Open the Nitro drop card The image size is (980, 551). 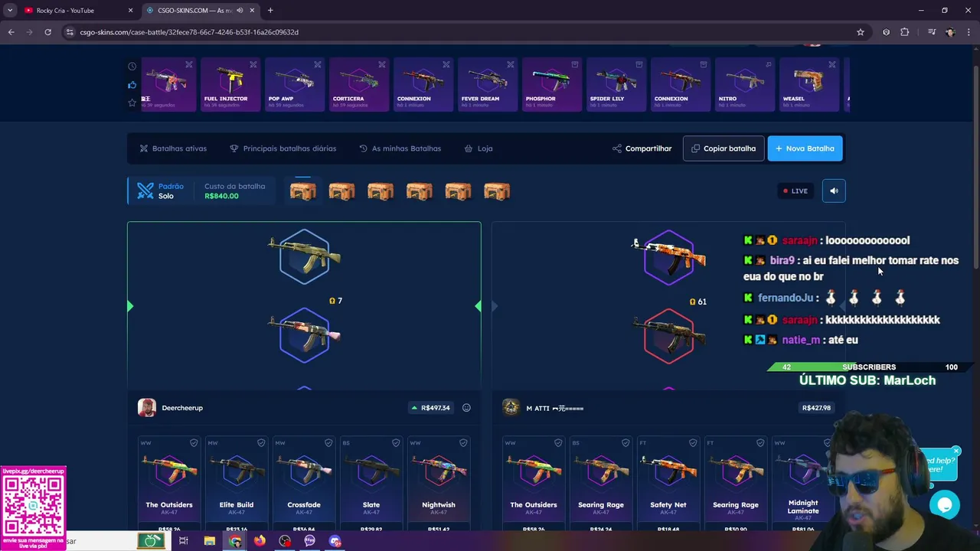pos(745,85)
